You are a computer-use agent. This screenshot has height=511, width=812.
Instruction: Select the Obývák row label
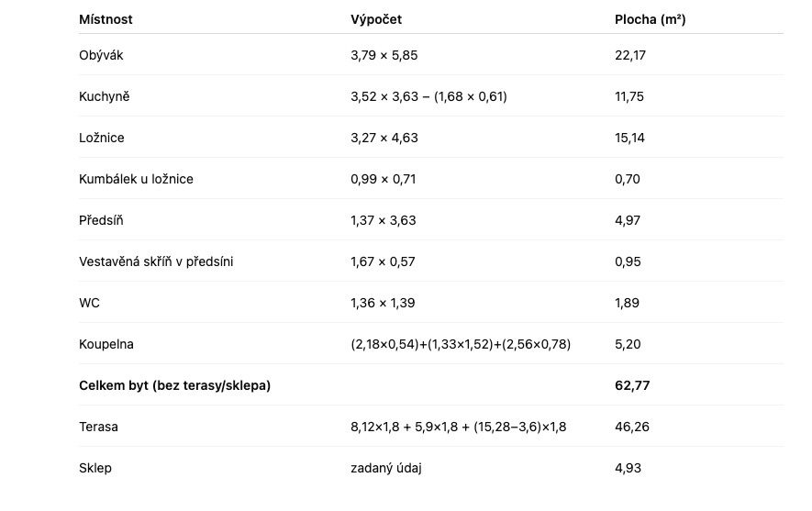[101, 55]
